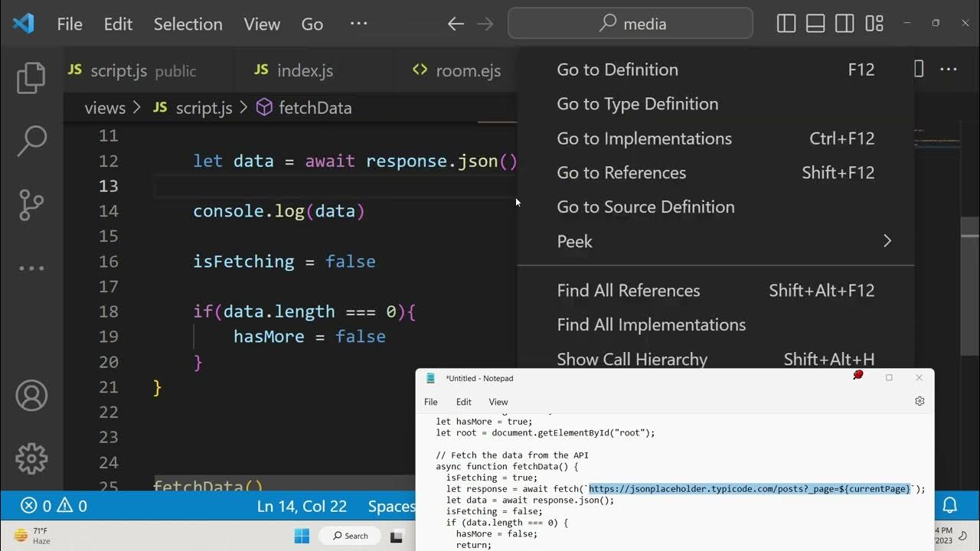This screenshot has height=551, width=980.
Task: Open the Source Control view
Action: [31, 204]
